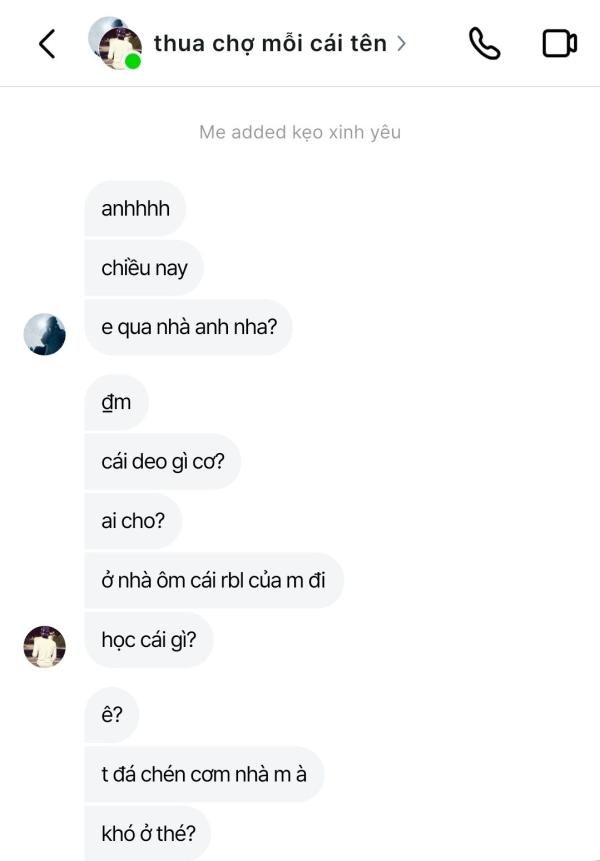Open group details via the title chevron
Viewport: 600px width, 861px height.
[401, 43]
